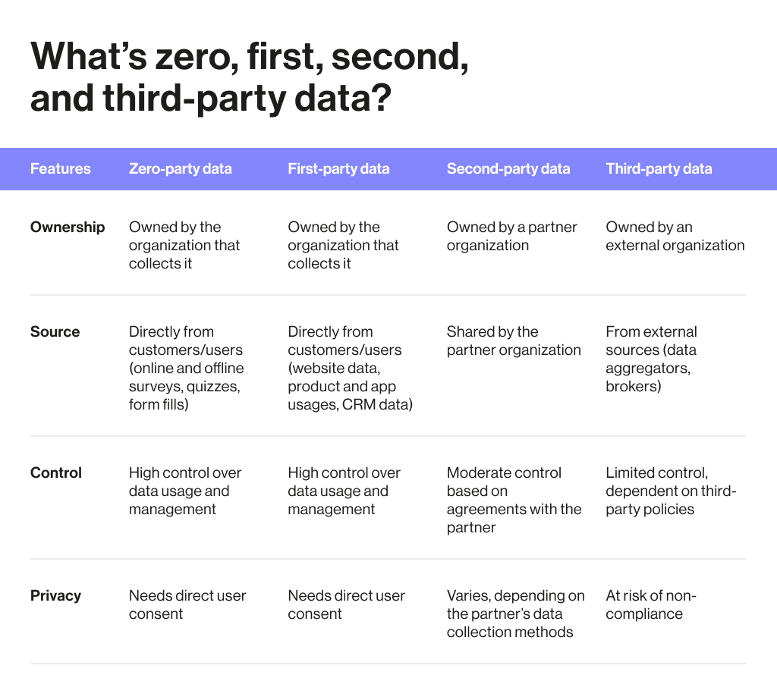Select the "Owned by an external organization" cell
Image resolution: width=777 pixels, height=700 pixels.
point(675,236)
